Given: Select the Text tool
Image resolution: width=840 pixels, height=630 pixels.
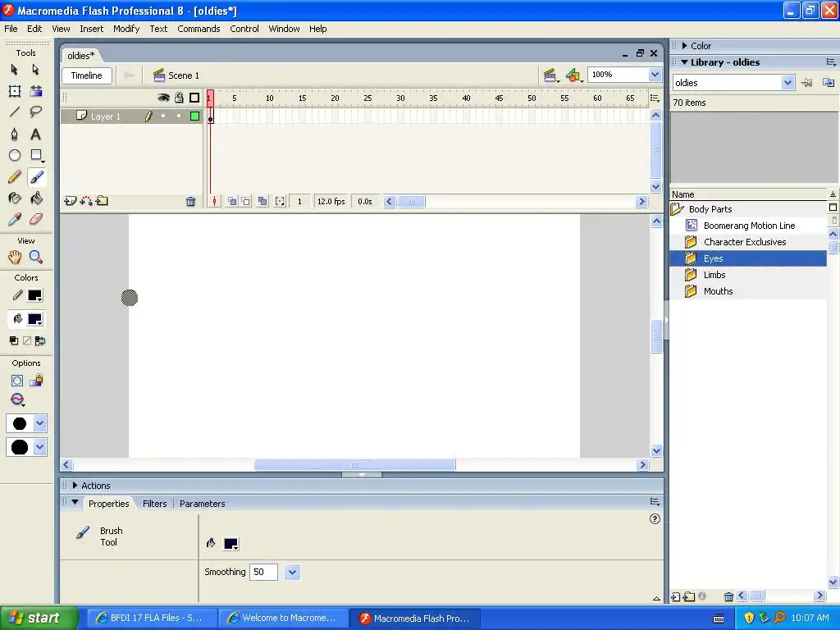Looking at the screenshot, I should [x=36, y=134].
